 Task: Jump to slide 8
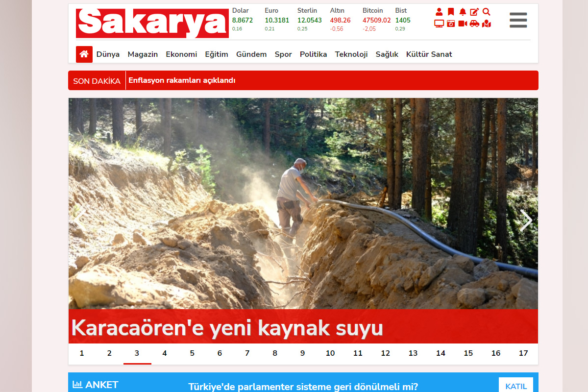click(275, 353)
